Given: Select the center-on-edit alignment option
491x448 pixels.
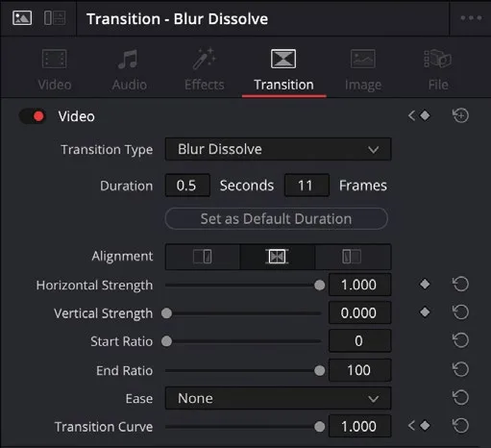Looking at the screenshot, I should coord(278,257).
